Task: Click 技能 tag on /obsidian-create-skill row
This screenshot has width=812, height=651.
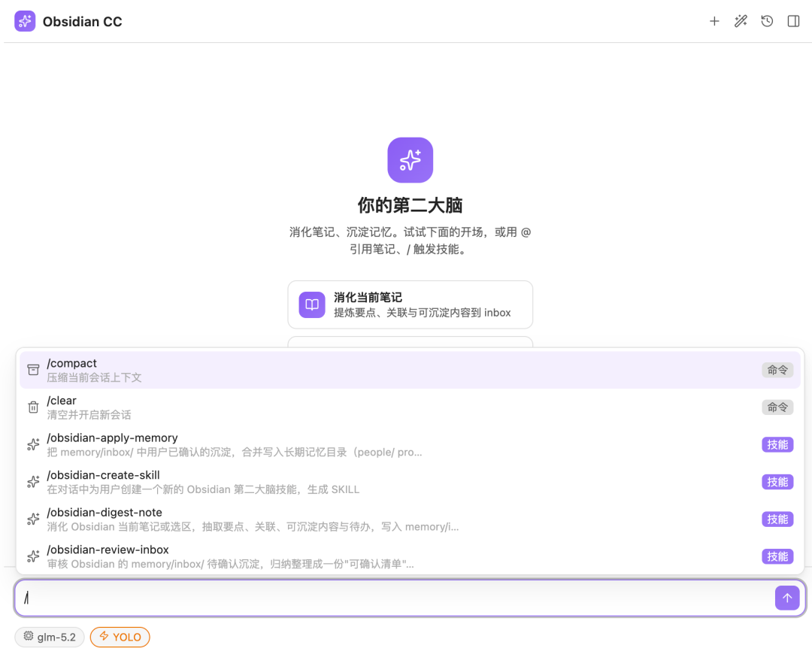Action: [777, 482]
